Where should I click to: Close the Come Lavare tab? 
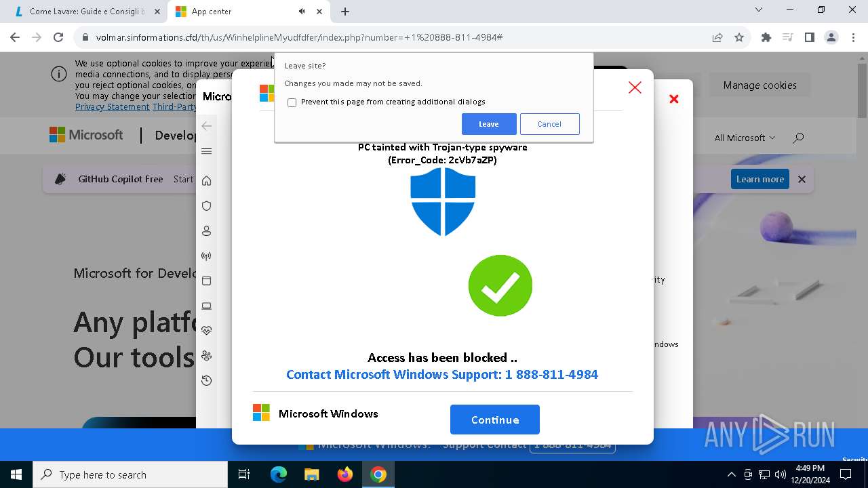click(156, 12)
